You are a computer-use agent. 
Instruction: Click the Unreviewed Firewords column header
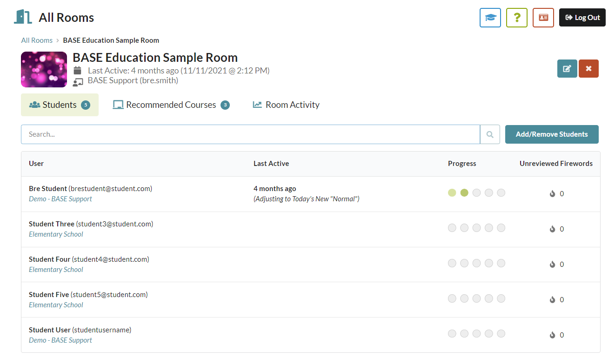[556, 164]
